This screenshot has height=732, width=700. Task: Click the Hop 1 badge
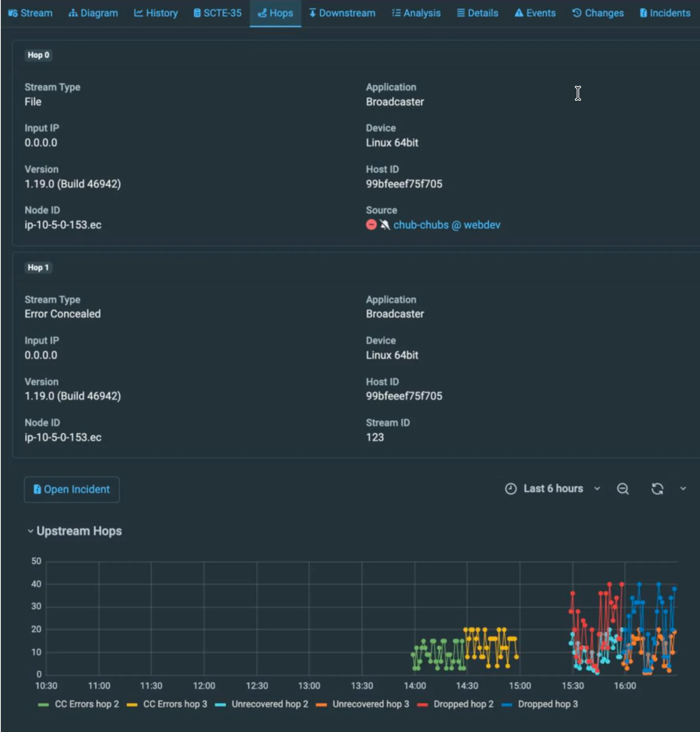[38, 268]
